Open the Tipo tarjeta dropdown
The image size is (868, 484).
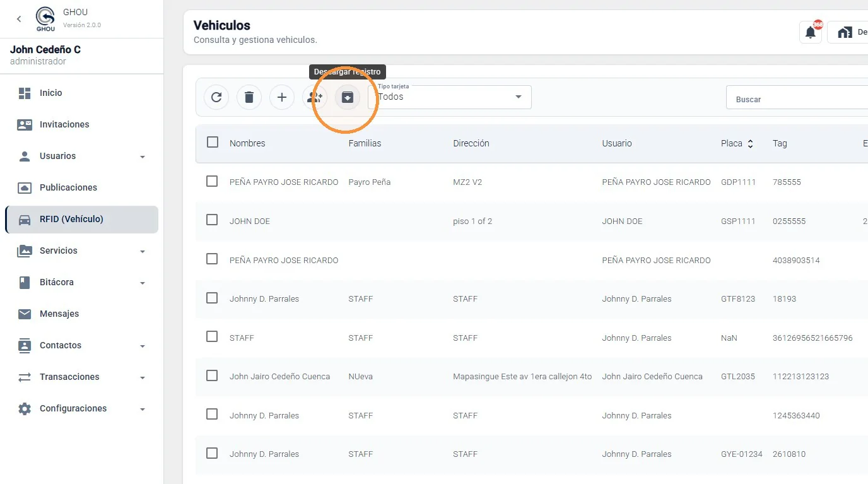point(450,97)
